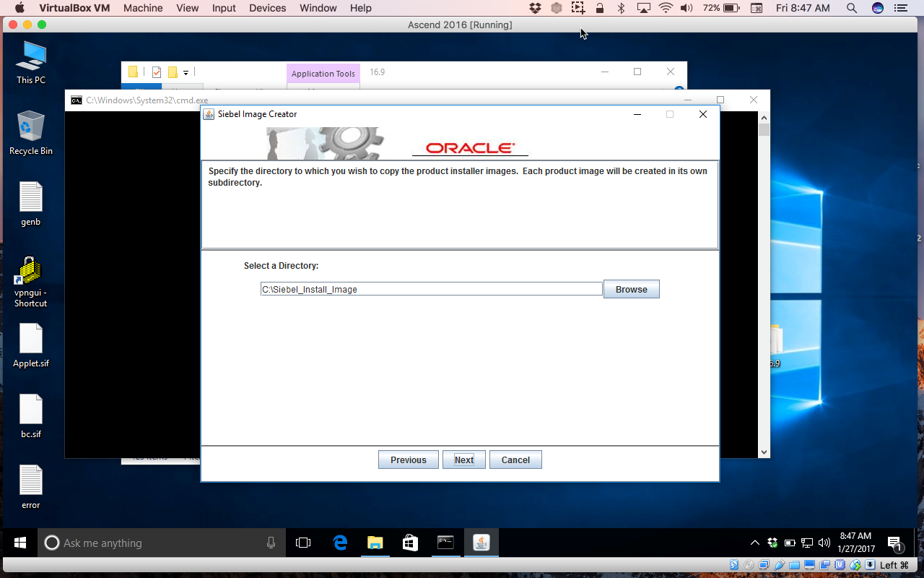Open the View menu in the menu bar
Screen dimensions: 924x578
[x=188, y=8]
